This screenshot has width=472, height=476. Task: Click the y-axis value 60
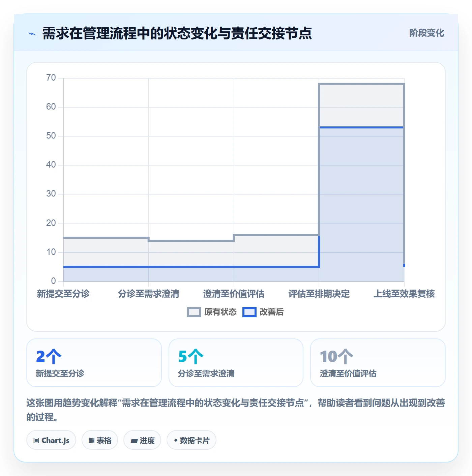[51, 107]
